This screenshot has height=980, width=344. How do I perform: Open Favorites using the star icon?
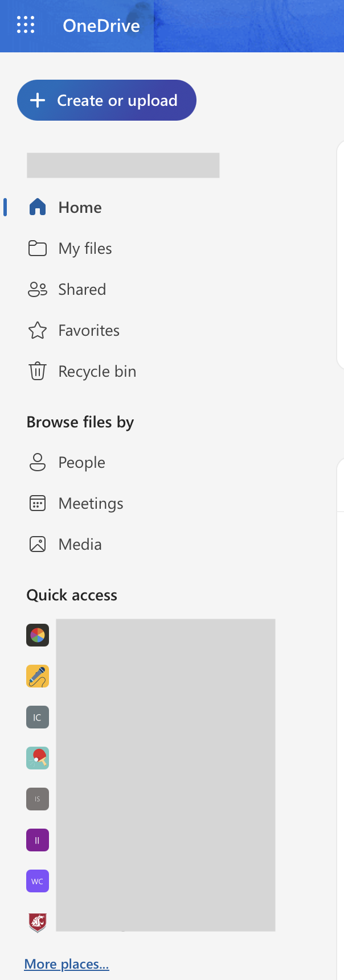37,330
